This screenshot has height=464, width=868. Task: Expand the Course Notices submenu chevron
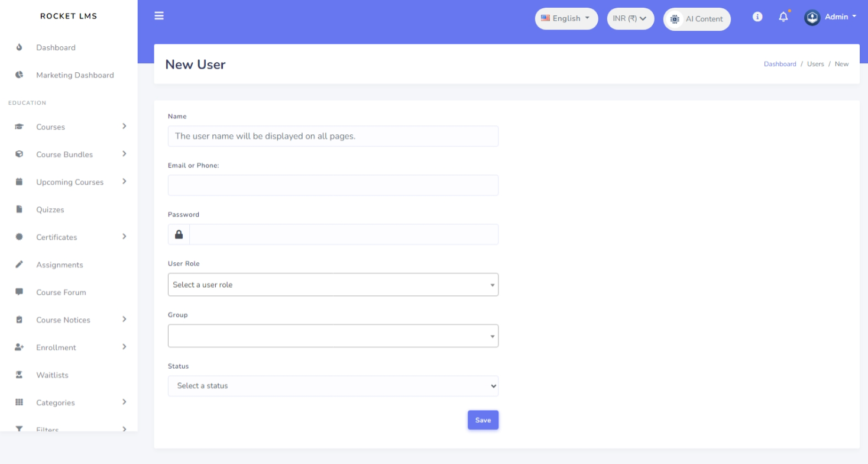tap(124, 319)
